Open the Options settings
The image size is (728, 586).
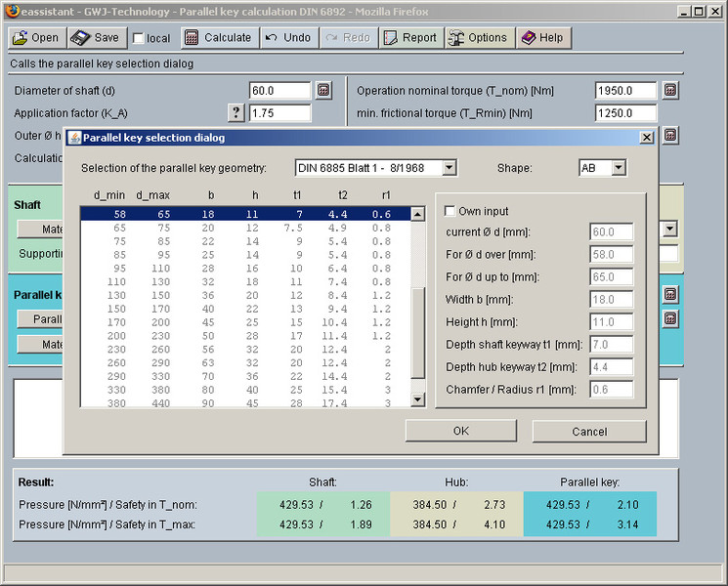pyautogui.click(x=478, y=38)
